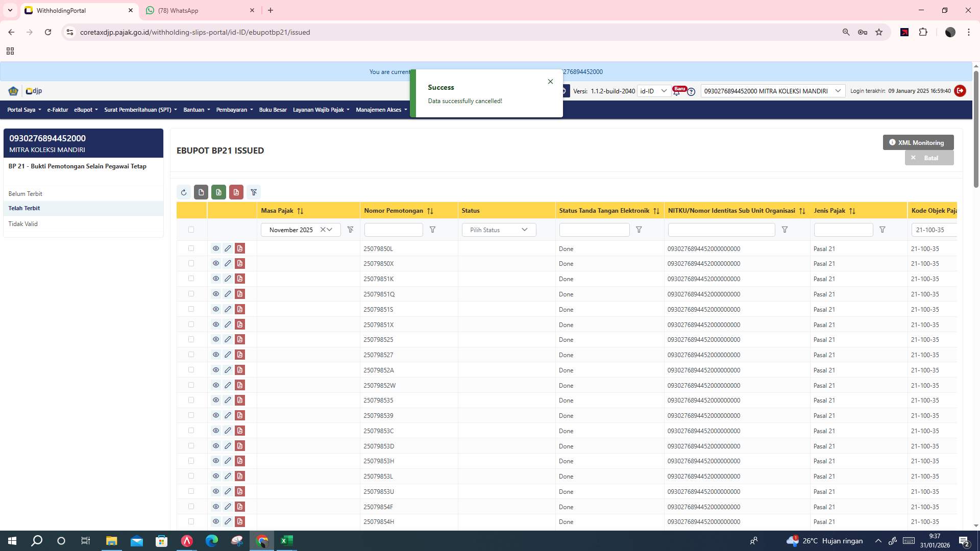Clear all column filters
Image resolution: width=980 pixels, height=551 pixels.
pyautogui.click(x=254, y=192)
